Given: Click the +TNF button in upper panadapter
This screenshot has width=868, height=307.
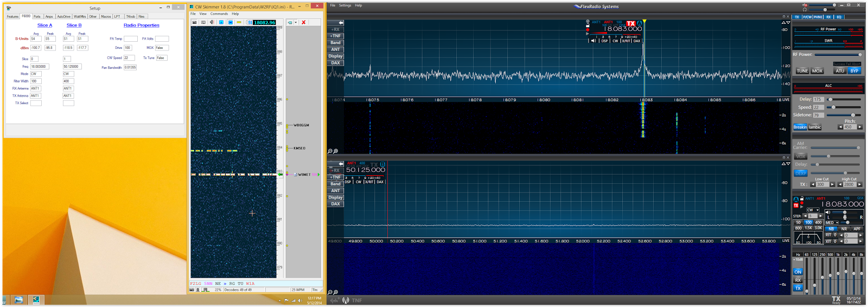Looking at the screenshot, I should [336, 36].
